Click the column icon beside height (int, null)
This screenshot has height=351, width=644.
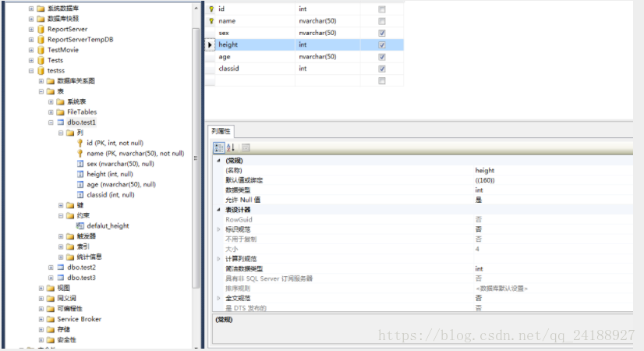click(80, 174)
